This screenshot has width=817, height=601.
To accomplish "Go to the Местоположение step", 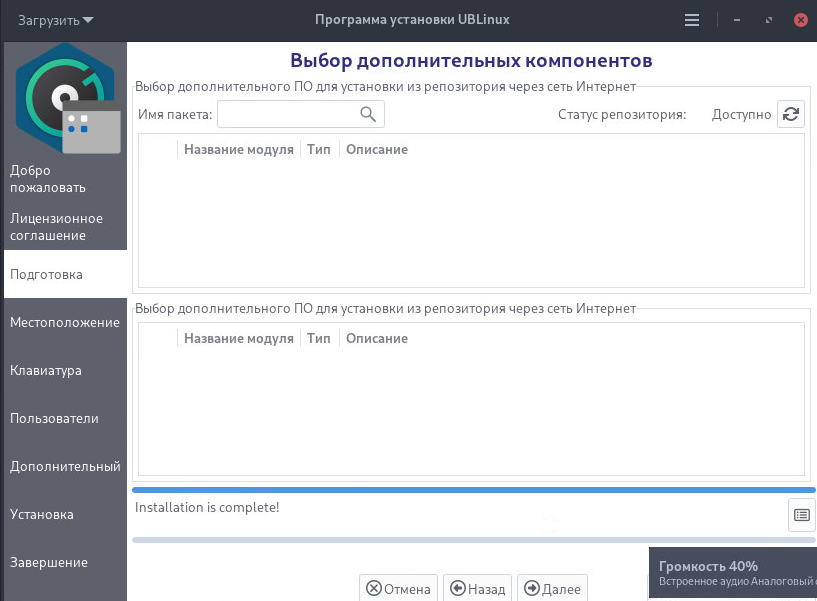I will (x=65, y=322).
